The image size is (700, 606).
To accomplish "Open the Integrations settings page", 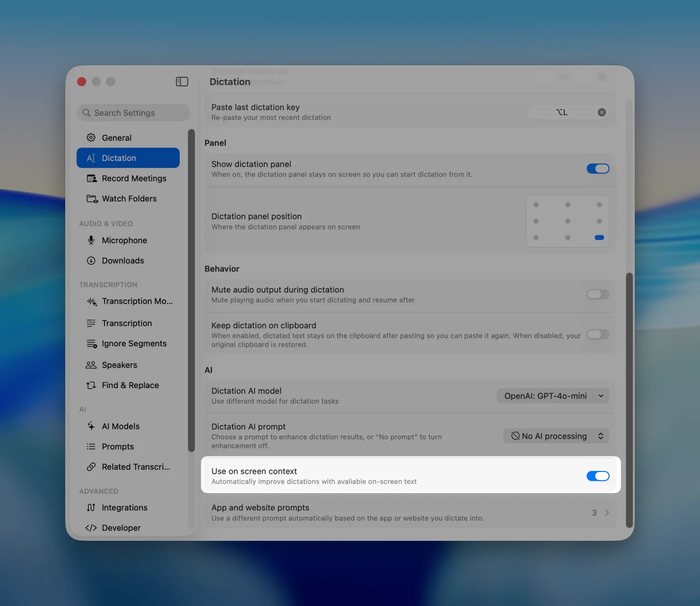I will coord(128,508).
